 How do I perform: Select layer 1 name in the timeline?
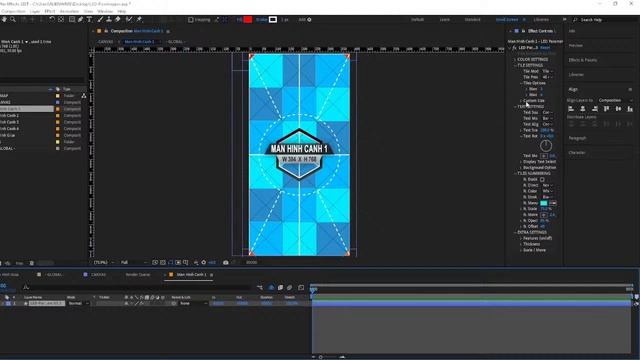47,304
